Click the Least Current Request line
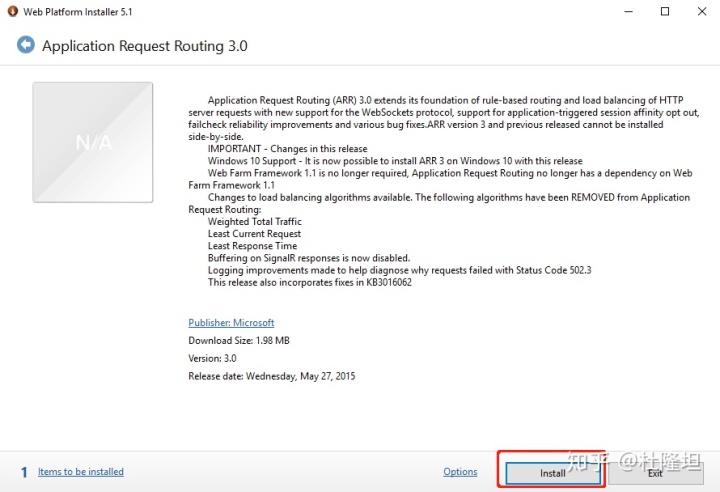Viewport: 720px width, 492px height. tap(254, 234)
